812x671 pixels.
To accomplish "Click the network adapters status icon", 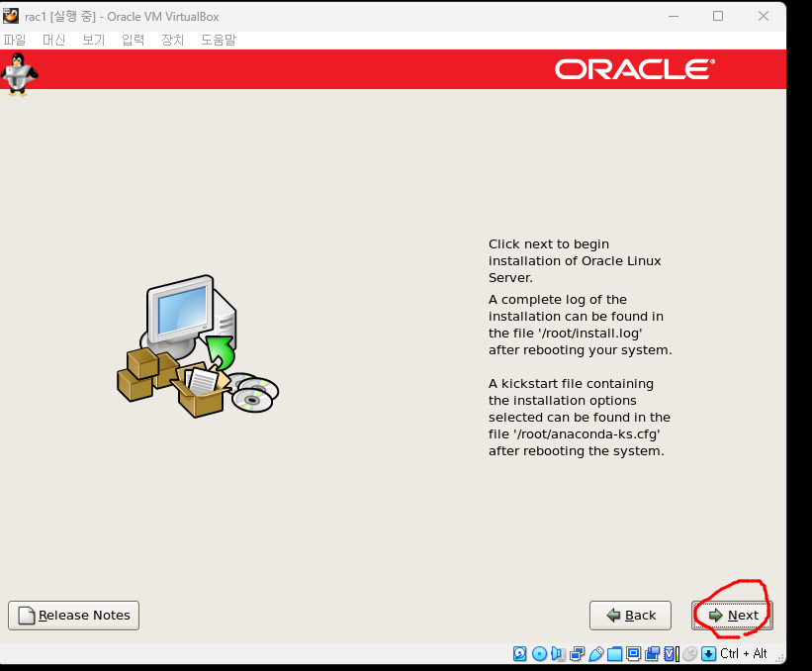I will point(577,654).
